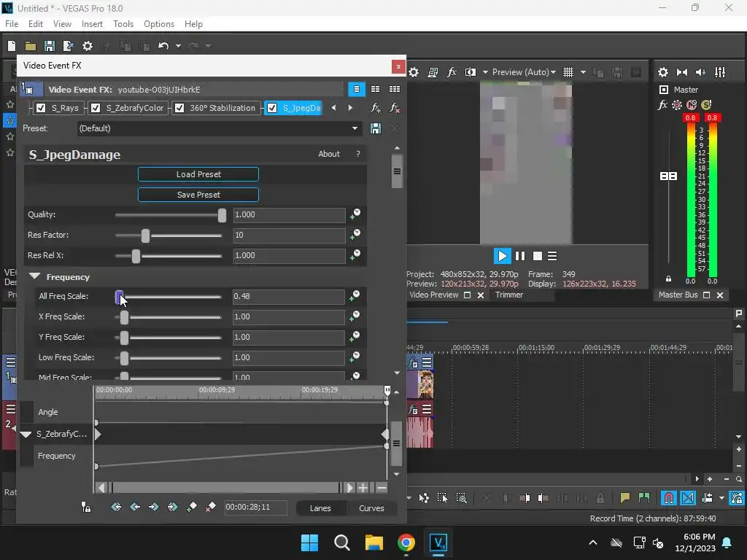Toggle animation for Y Freq Scale parameter
The image size is (747, 560).
355,337
